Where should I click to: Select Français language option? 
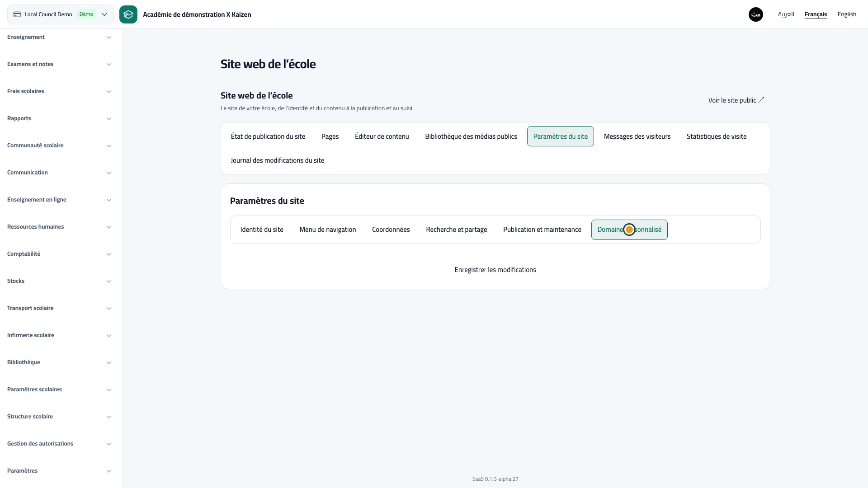pos(816,14)
